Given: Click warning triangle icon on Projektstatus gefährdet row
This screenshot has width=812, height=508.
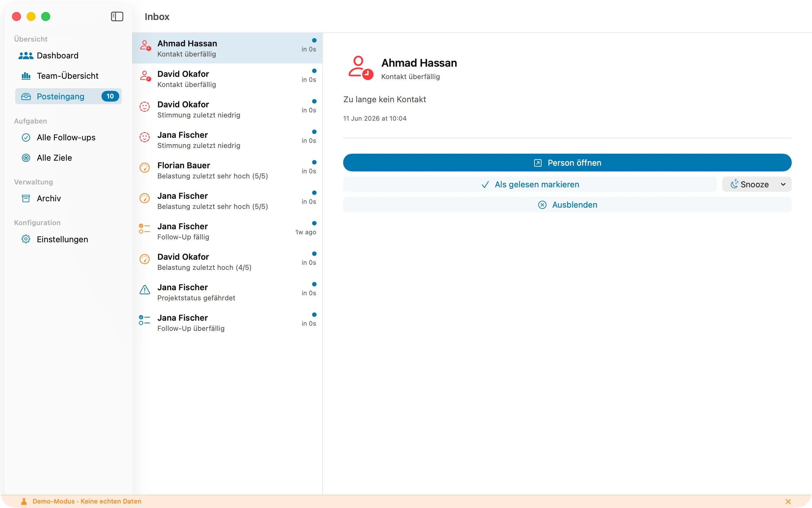Looking at the screenshot, I should click(145, 290).
